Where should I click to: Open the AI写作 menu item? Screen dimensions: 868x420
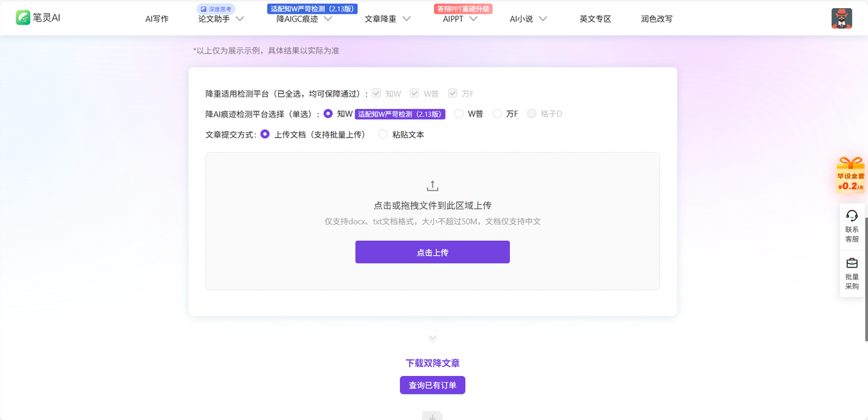pyautogui.click(x=157, y=19)
